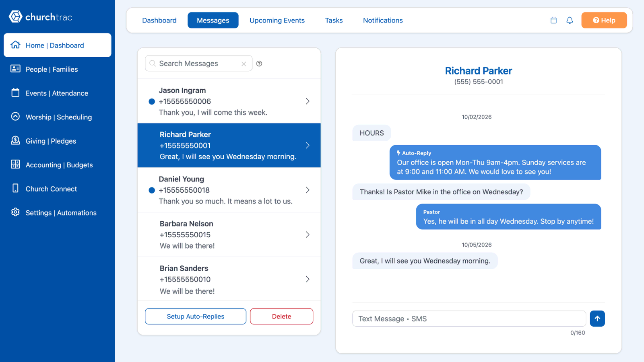Click the Search Messages input field
Viewport: 644px width, 362px height.
[199, 64]
